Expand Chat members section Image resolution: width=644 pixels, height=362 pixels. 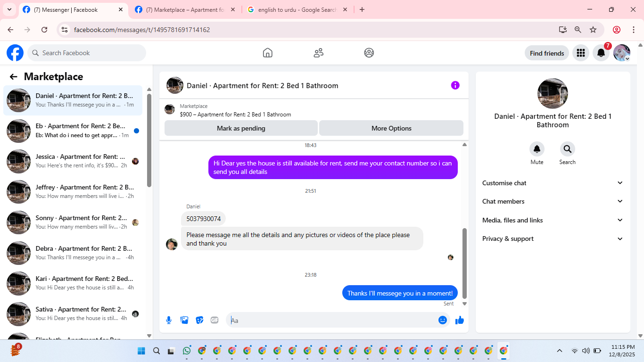coord(553,201)
